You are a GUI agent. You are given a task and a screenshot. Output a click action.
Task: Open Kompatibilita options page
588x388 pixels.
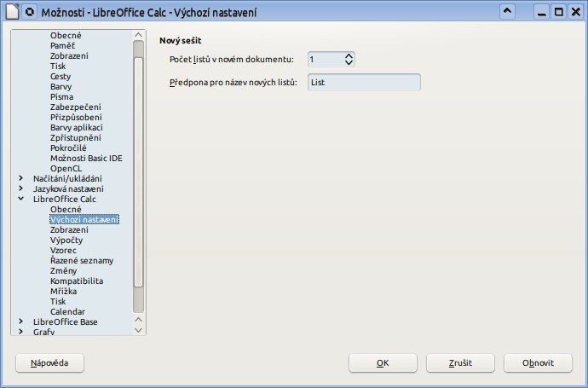77,281
